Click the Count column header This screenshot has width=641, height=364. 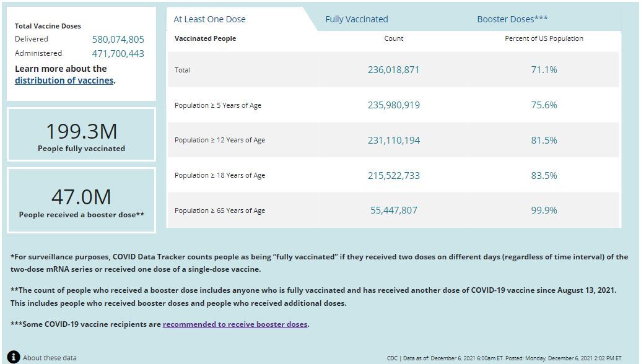click(x=393, y=38)
